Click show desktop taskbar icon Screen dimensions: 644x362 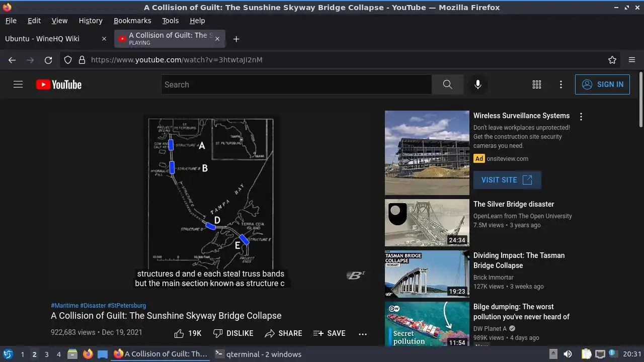click(103, 354)
